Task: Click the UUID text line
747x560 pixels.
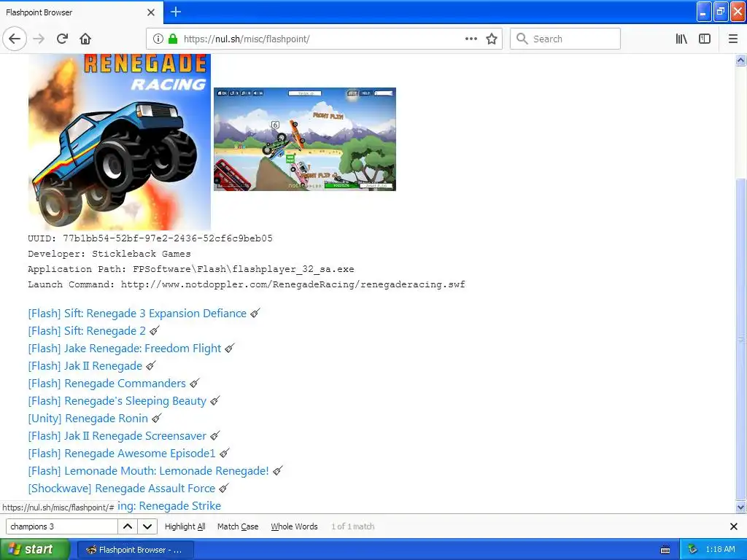Action: tap(150, 238)
